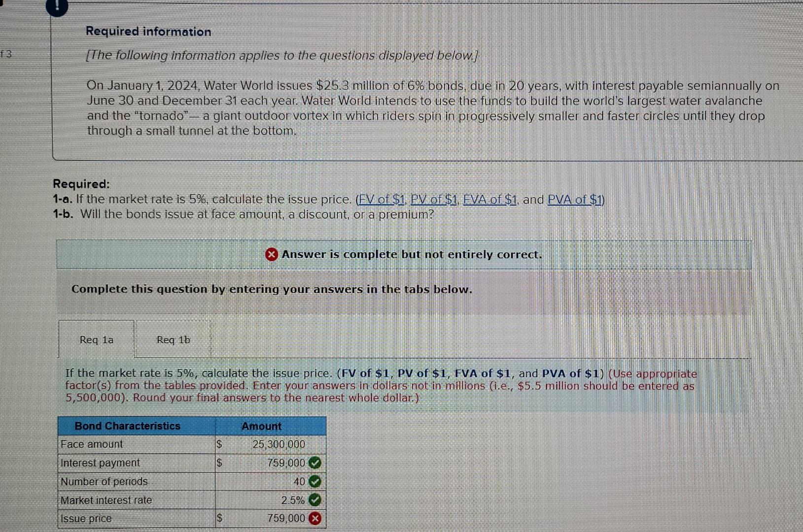Select the Market interest rate row label
Image resolution: width=803 pixels, height=532 pixels.
pos(106,500)
